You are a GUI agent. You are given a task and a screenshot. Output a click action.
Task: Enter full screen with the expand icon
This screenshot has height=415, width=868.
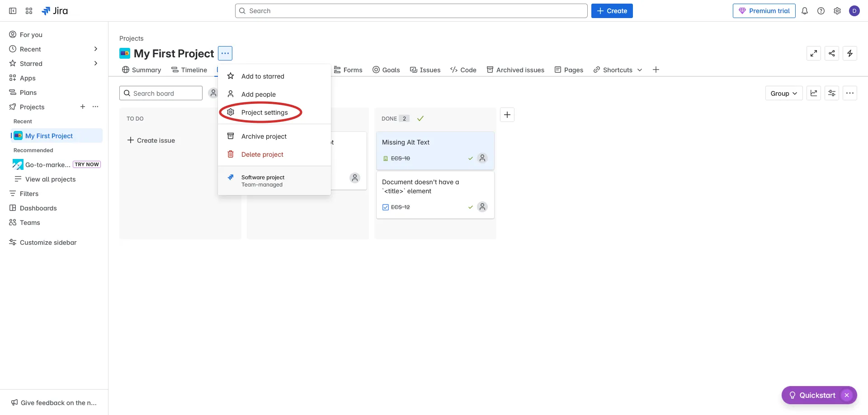pyautogui.click(x=814, y=53)
